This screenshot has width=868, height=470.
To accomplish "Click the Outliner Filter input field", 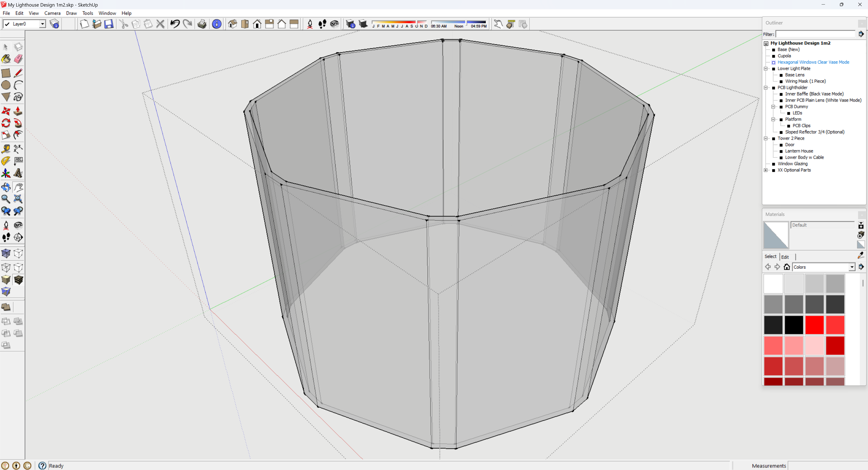I will tap(815, 34).
